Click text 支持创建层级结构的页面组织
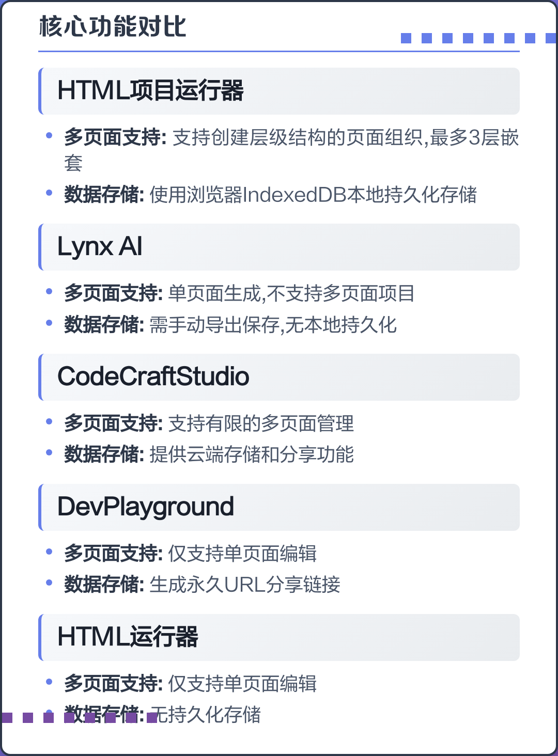 tap(298, 138)
